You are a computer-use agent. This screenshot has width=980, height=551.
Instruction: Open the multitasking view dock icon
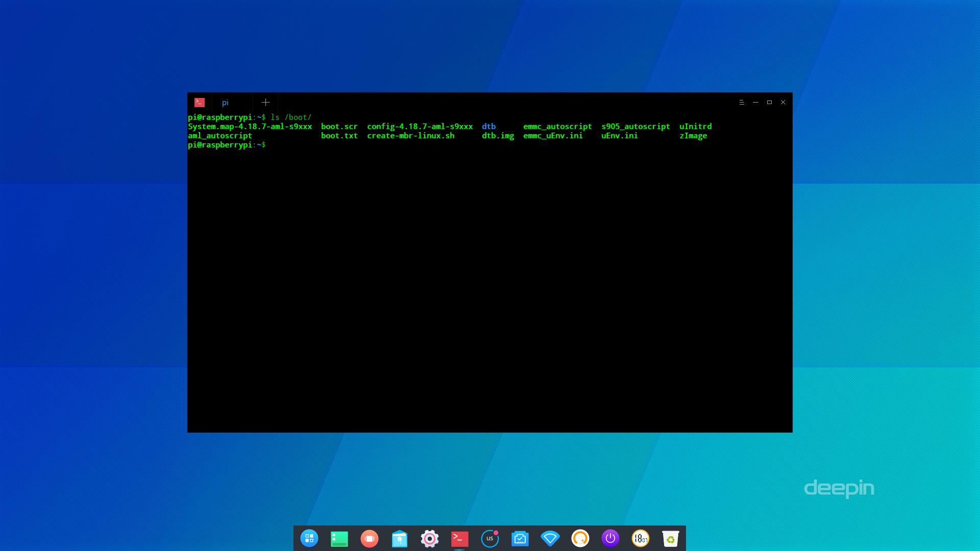coord(339,538)
